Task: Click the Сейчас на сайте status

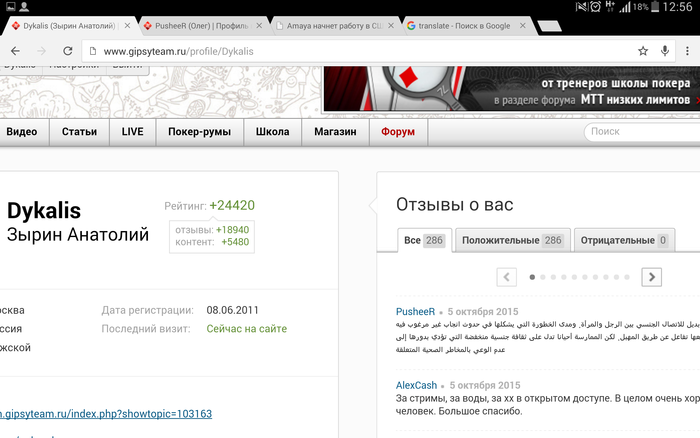Action: 247,329
